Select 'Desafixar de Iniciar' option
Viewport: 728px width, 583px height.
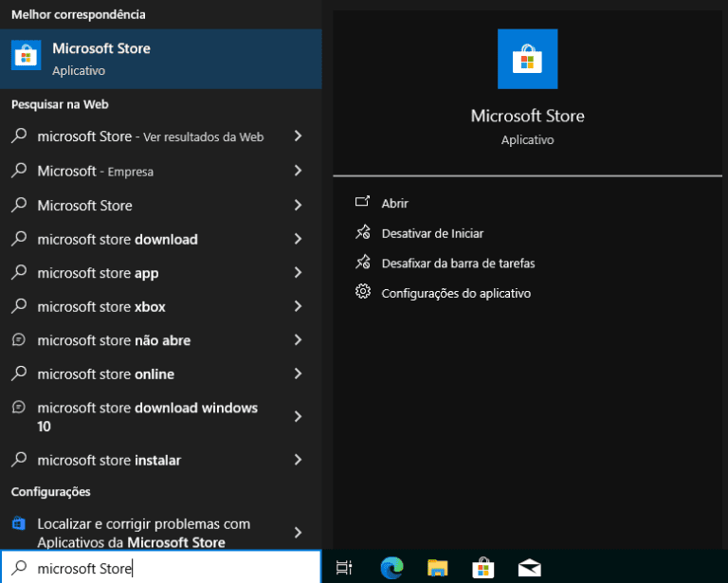(432, 233)
